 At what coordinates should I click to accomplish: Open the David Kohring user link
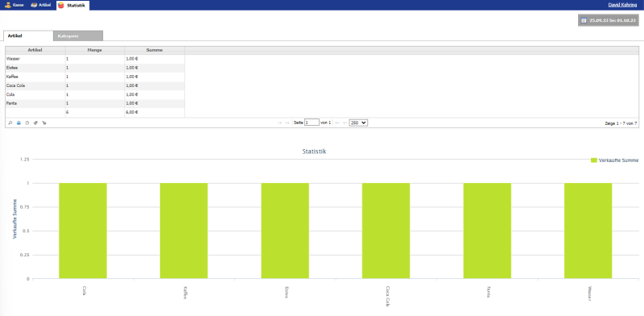(x=622, y=5)
